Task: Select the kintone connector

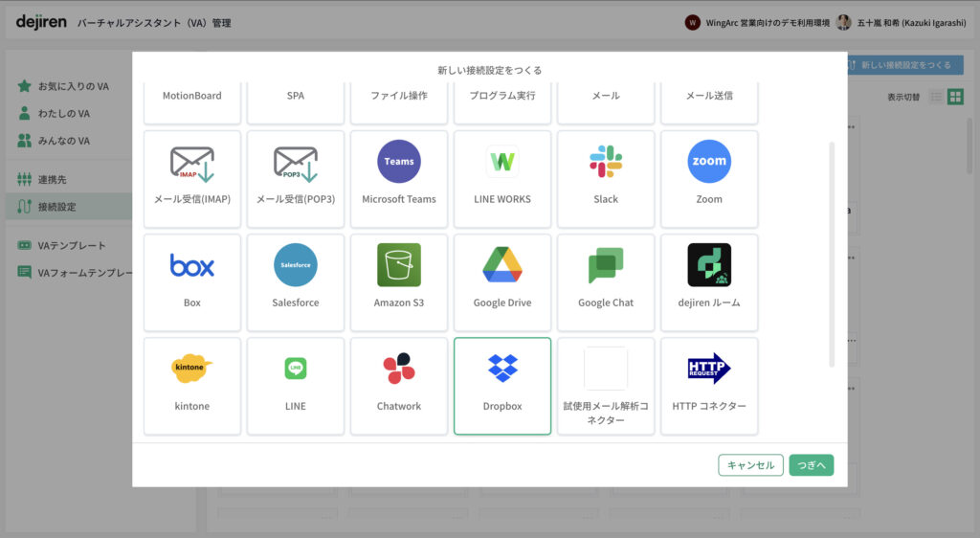Action: [x=191, y=386]
